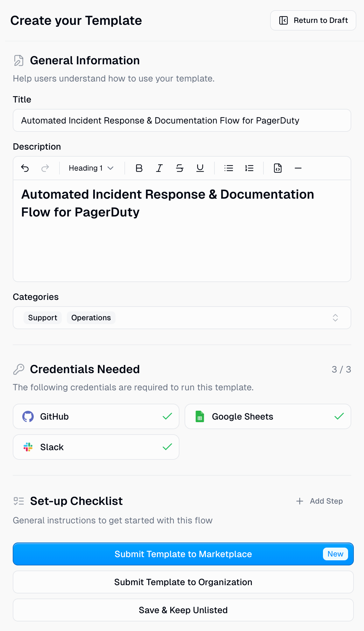Insert a bulleted list
This screenshot has height=631, width=364.
(x=229, y=168)
